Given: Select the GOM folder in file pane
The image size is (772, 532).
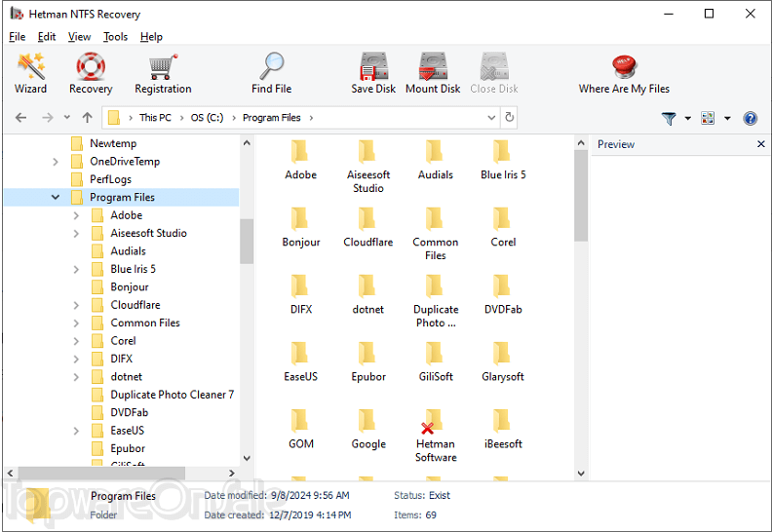Looking at the screenshot, I should pos(300,429).
